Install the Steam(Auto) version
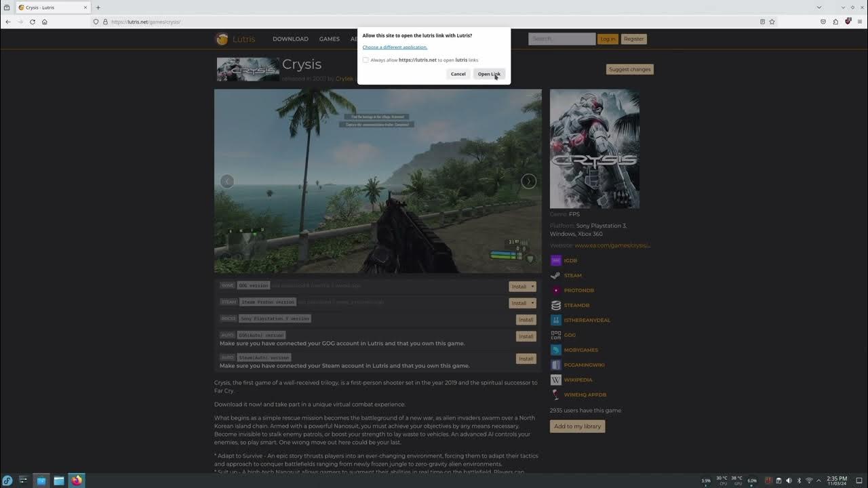Viewport: 868px width, 488px height. pos(526,359)
